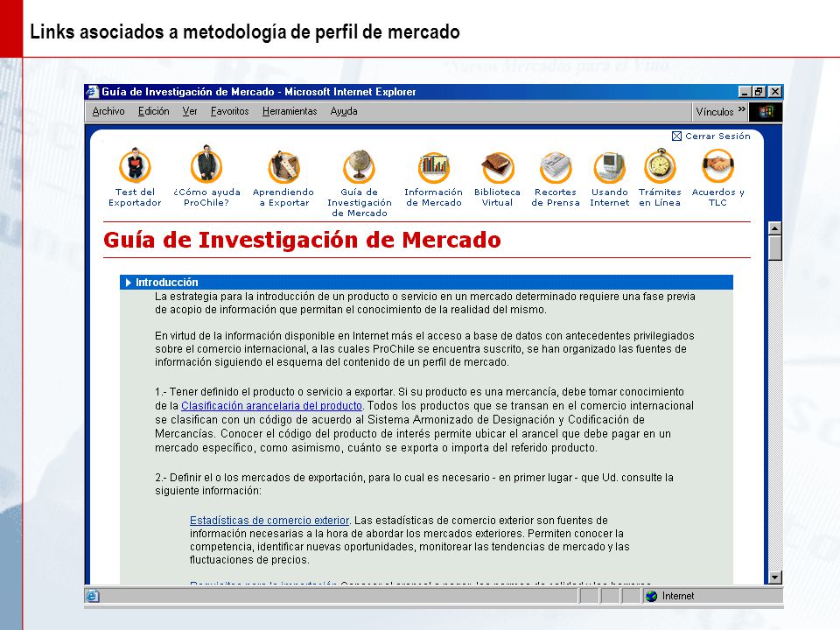
Task: Open the Archivo menu
Action: click(108, 111)
